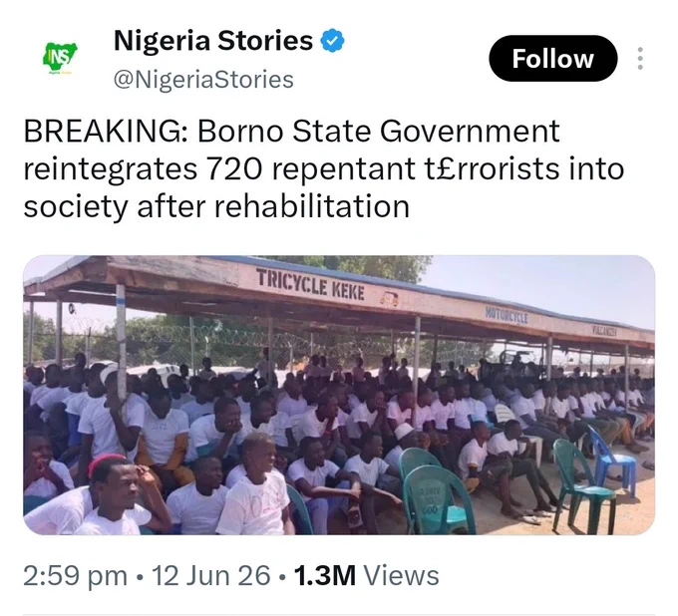Click the blue plastic chair in photo

tap(611, 460)
